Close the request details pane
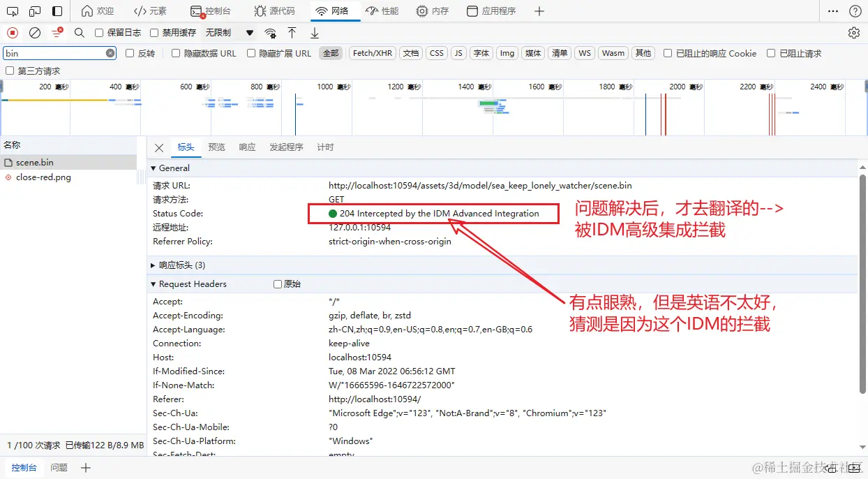Screen dimensions: 868x479 coord(159,147)
